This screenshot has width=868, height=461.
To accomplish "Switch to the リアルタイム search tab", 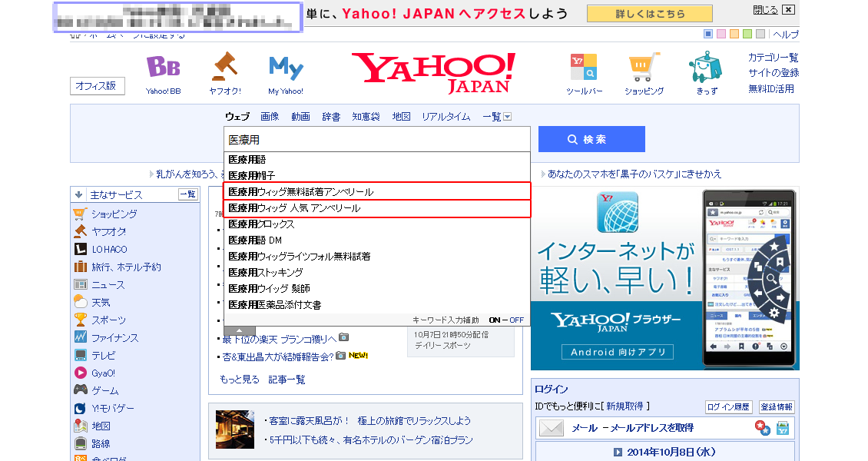I will (446, 117).
